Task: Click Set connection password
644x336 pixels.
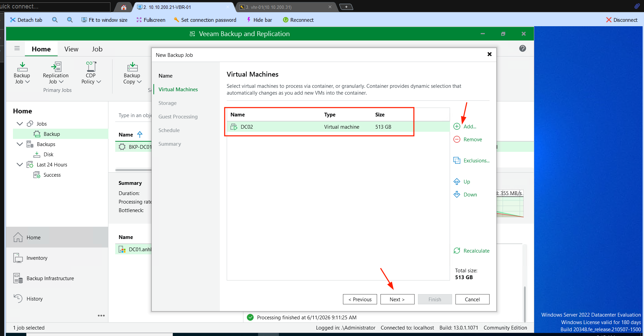Action: click(x=205, y=20)
